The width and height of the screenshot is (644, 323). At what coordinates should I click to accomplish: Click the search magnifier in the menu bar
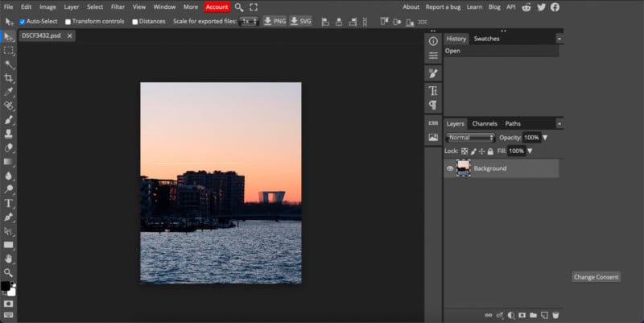239,6
